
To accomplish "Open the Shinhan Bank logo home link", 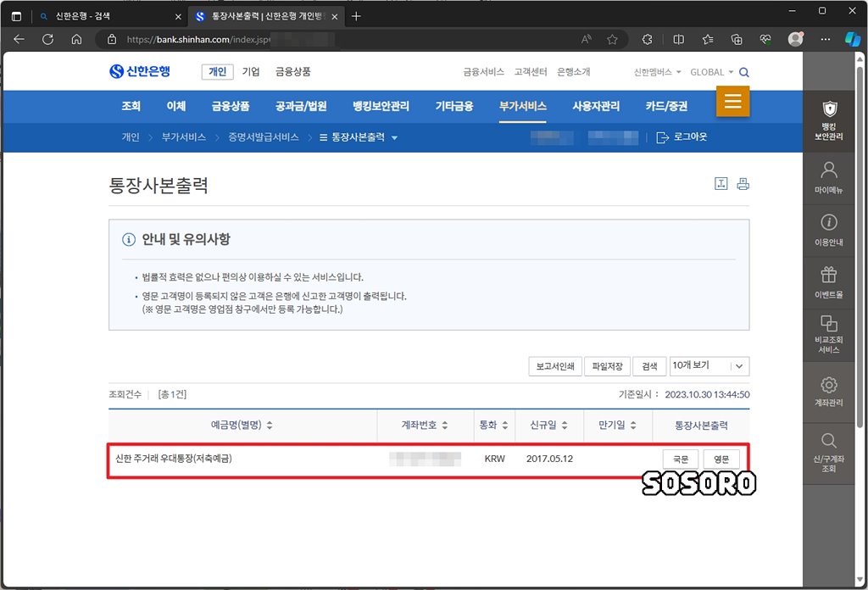I will 140,71.
